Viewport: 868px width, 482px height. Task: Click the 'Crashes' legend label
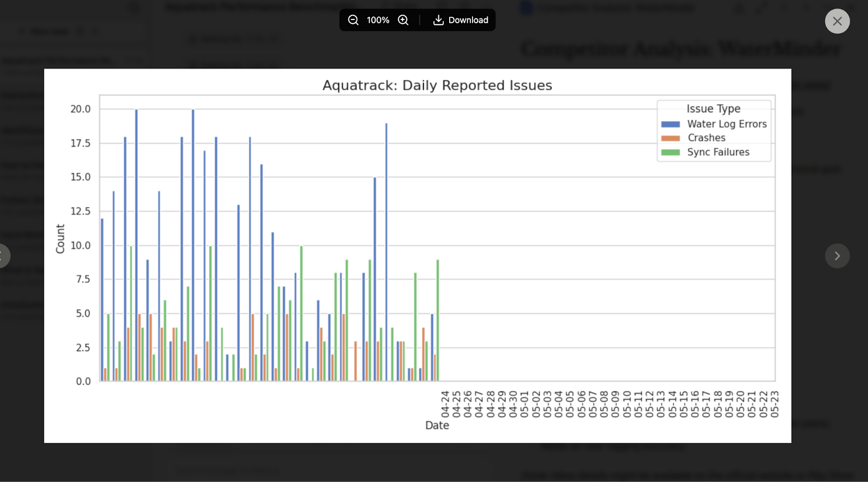pos(706,138)
